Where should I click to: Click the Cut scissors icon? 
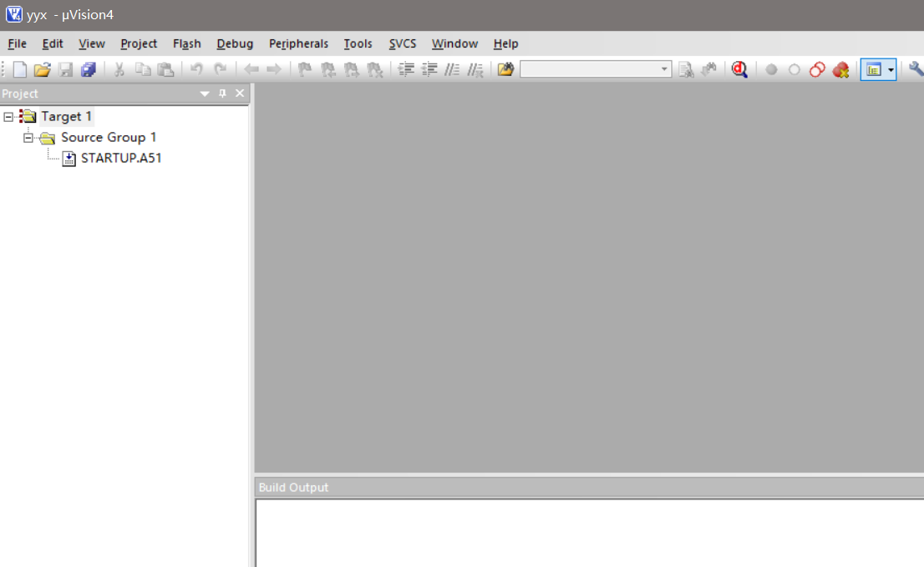(x=119, y=69)
